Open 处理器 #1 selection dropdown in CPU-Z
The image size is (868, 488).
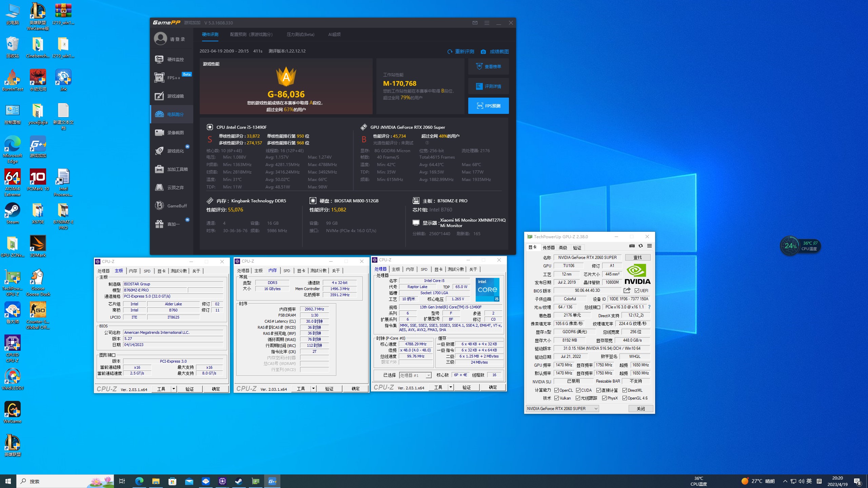tap(415, 375)
